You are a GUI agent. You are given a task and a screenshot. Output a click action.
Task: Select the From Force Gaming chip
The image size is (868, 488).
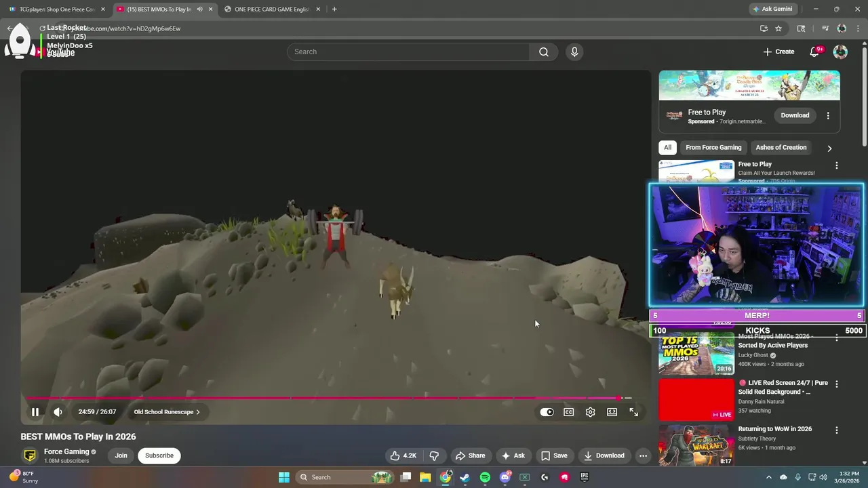[x=713, y=147]
